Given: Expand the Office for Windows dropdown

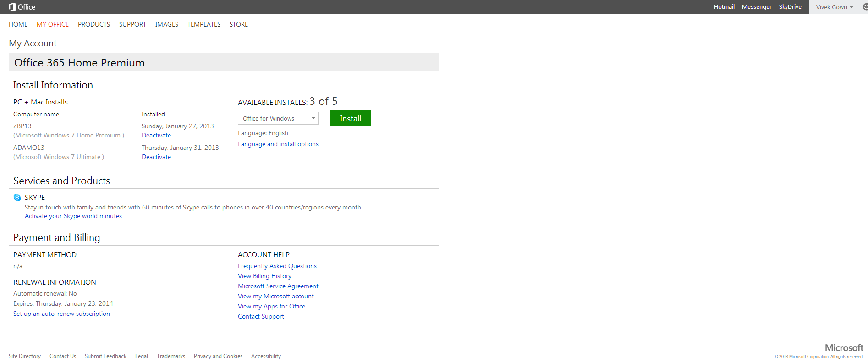Looking at the screenshot, I should (x=278, y=118).
